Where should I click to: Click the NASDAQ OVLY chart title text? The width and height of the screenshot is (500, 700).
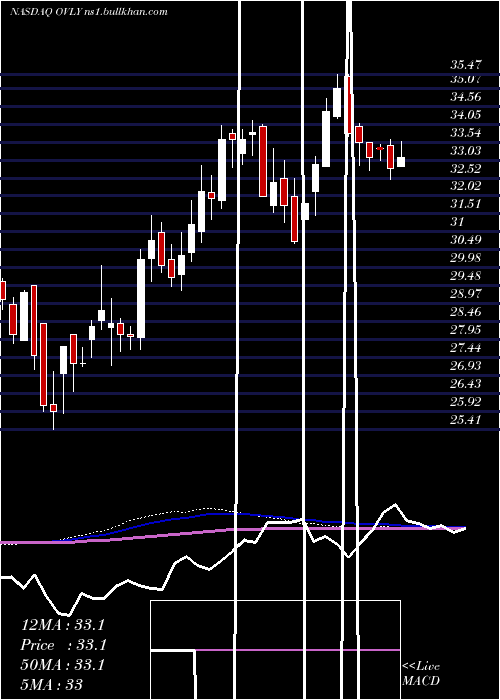(x=88, y=12)
